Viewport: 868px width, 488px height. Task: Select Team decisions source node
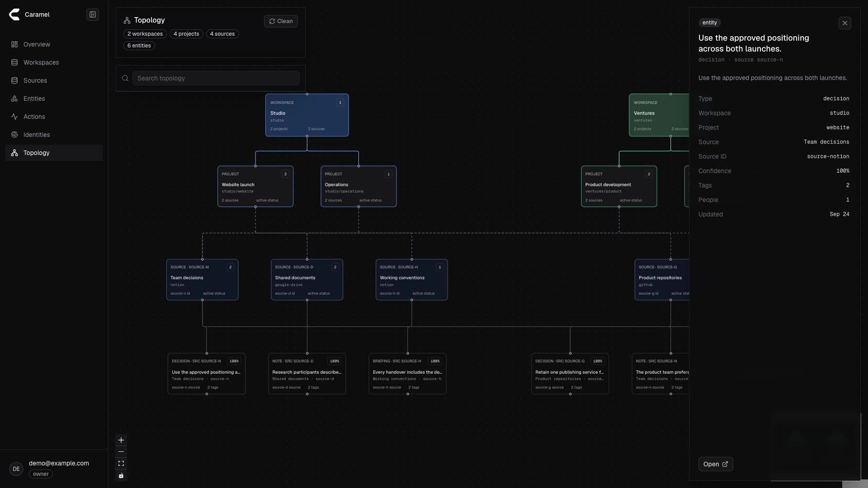203,280
